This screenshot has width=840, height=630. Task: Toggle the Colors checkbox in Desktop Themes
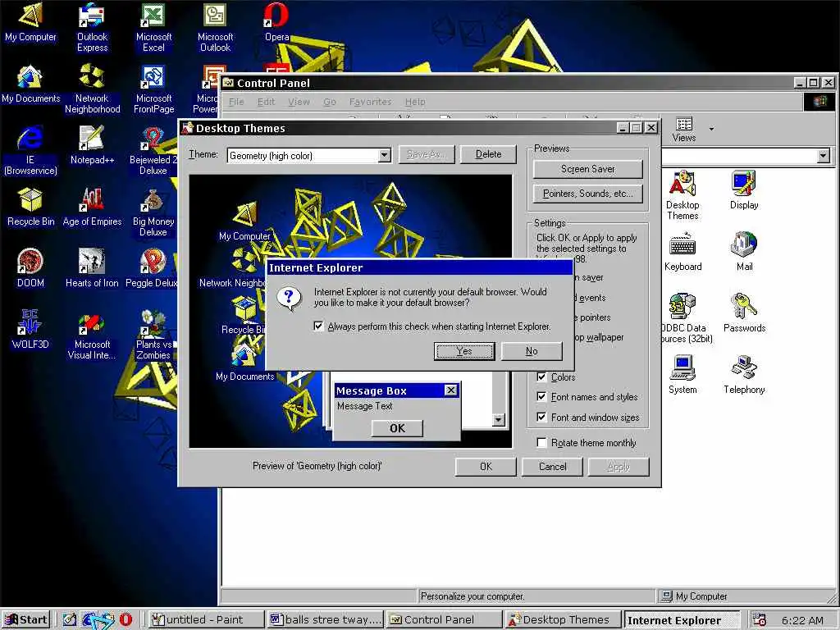[x=541, y=377]
